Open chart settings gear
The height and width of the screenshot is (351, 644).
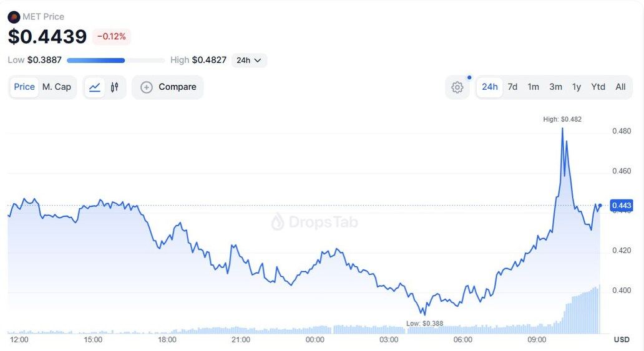pyautogui.click(x=457, y=87)
